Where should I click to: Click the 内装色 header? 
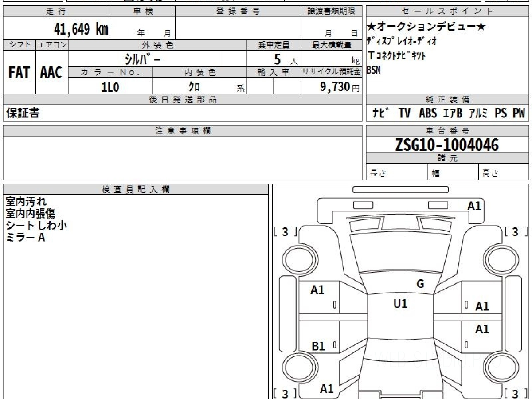tap(199, 73)
